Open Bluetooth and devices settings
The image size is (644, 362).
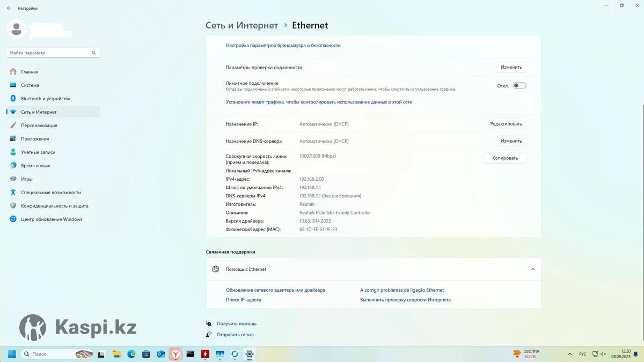coord(45,99)
